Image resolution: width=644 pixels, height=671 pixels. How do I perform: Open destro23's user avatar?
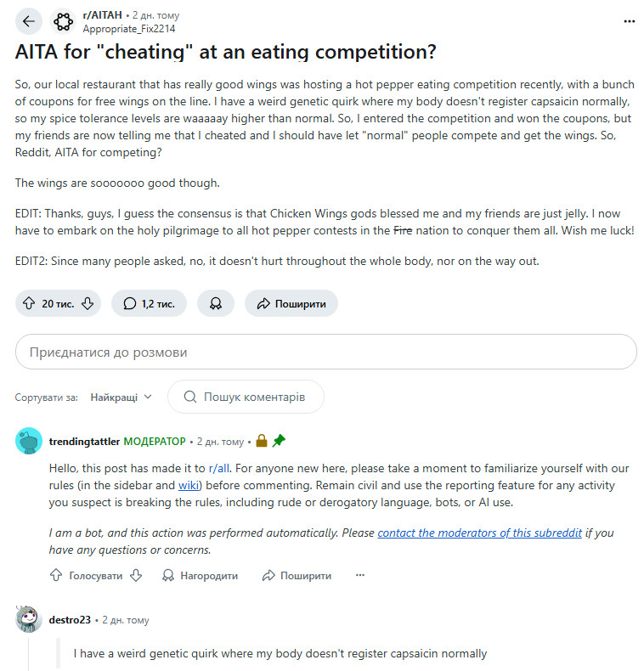click(29, 620)
